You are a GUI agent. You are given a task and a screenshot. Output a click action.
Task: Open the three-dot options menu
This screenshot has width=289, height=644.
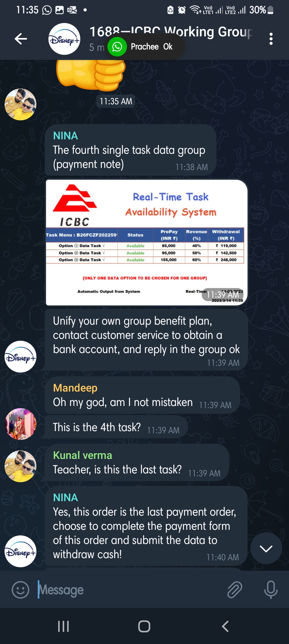[x=271, y=39]
